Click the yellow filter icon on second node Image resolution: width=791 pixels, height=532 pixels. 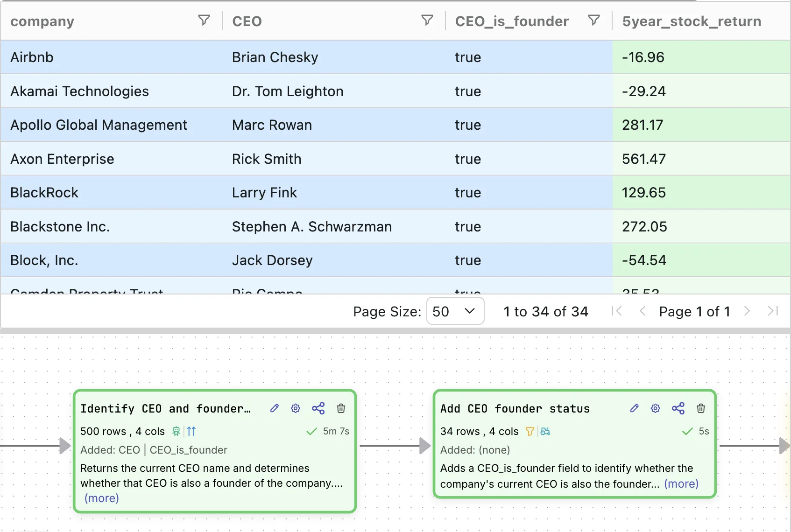[x=530, y=431]
